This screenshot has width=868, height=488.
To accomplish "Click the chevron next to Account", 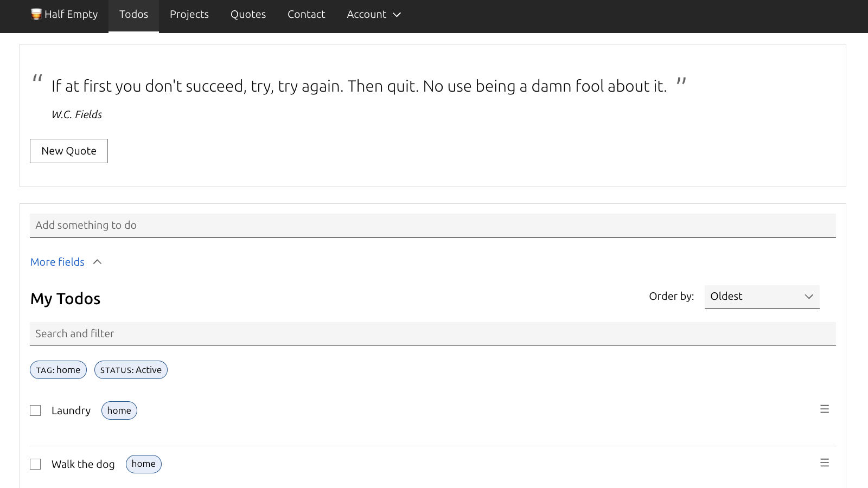I will pos(397,15).
